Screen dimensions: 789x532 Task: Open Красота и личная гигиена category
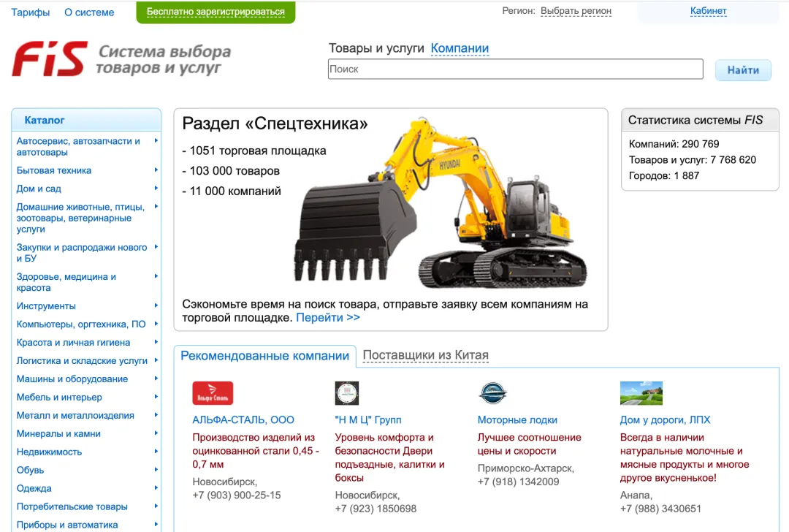point(74,342)
